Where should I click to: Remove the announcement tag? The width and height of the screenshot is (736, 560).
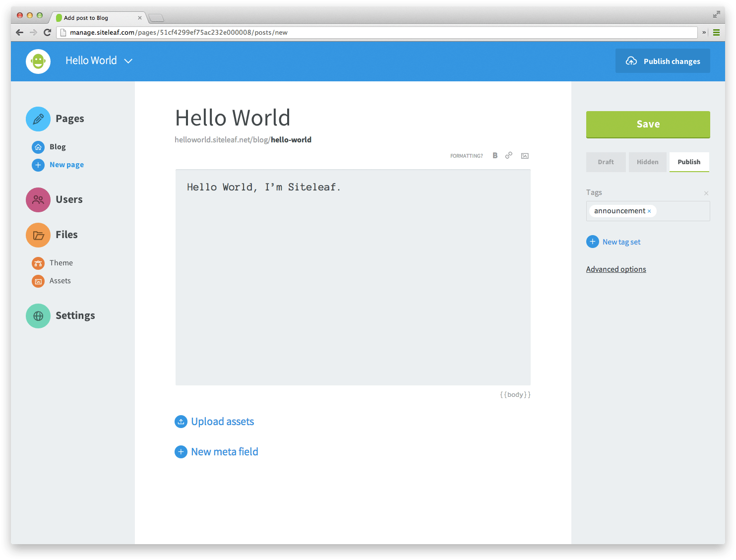(x=649, y=211)
